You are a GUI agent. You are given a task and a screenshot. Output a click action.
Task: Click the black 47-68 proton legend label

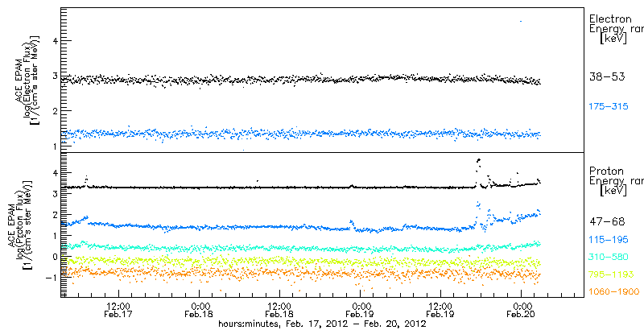(x=607, y=221)
